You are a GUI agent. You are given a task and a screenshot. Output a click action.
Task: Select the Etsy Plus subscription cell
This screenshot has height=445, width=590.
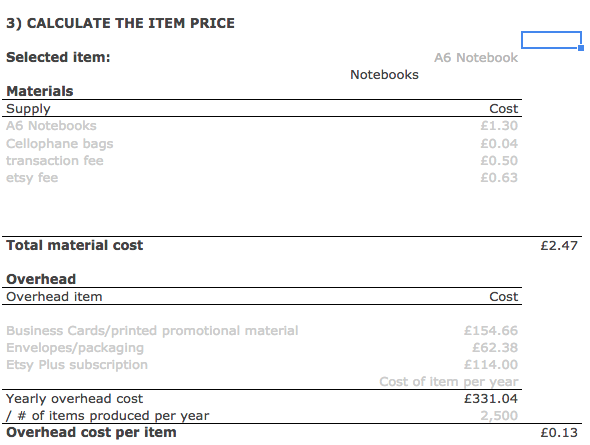[77, 365]
